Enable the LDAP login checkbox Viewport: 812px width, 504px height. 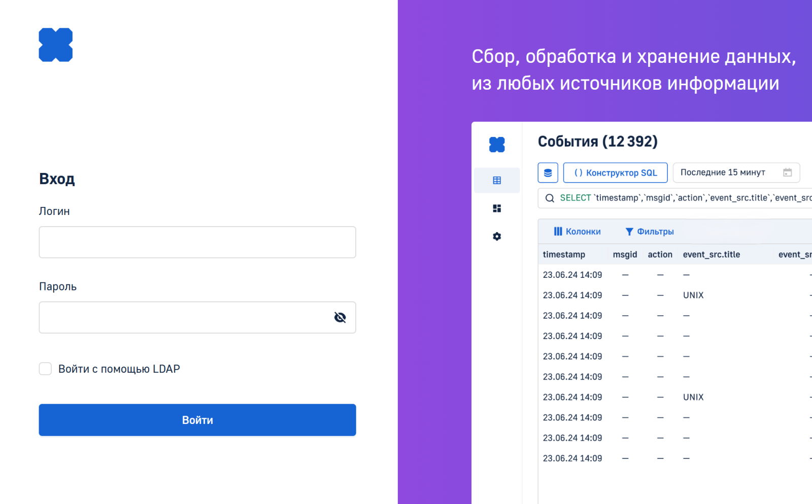46,369
